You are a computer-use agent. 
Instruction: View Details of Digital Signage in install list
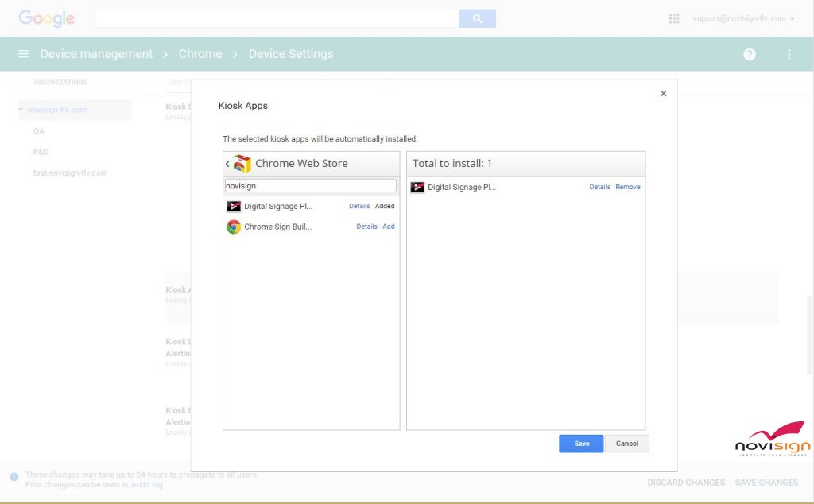599,187
